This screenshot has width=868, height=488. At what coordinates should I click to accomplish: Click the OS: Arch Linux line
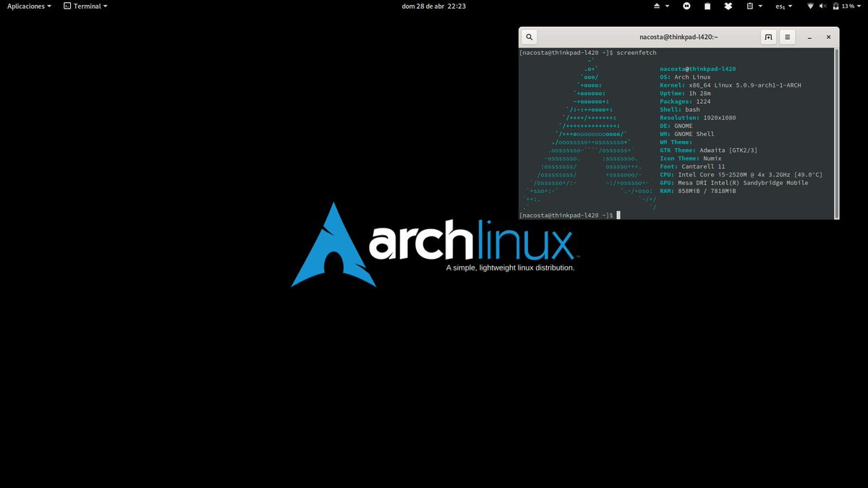[x=685, y=77]
